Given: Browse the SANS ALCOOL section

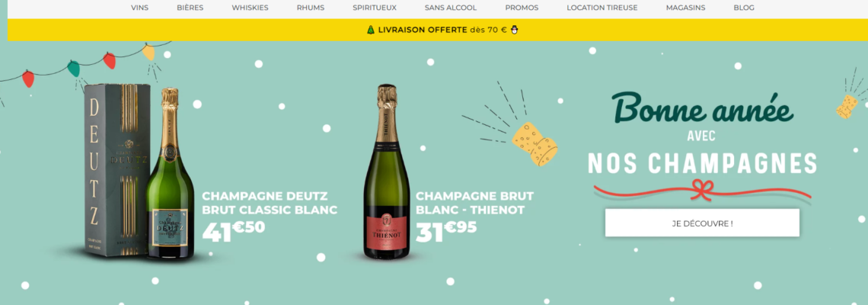Looking at the screenshot, I should 451,8.
